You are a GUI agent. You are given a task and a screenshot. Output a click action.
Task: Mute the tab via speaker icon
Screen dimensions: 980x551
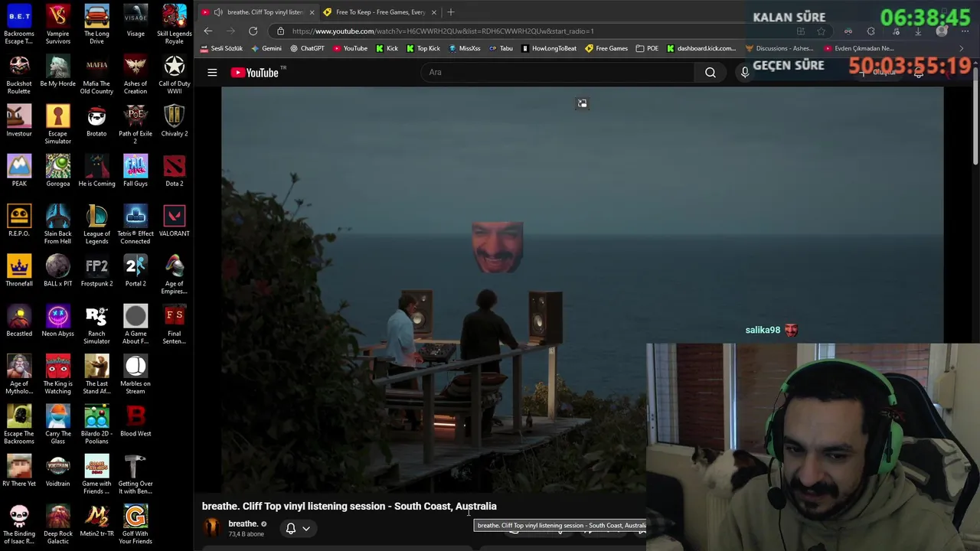pos(218,12)
